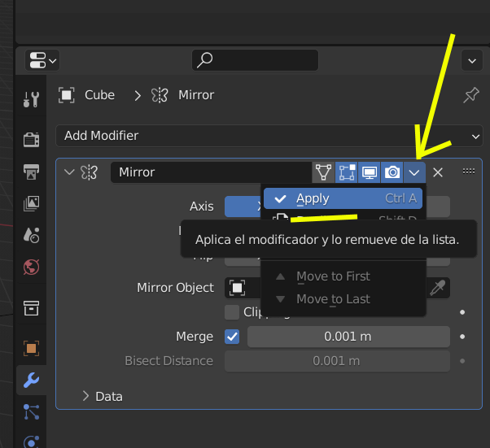Toggle modifier display in Edit Mode
Viewport: 490px width, 448px height.
tap(347, 172)
